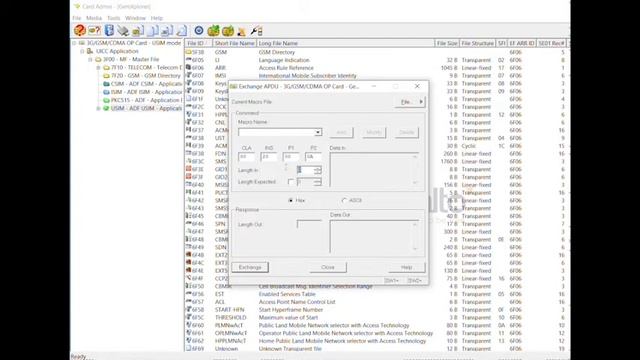Viewport: 640px width, 360px height.
Task: Click the file icon next to 6F69
Action: pos(189,349)
